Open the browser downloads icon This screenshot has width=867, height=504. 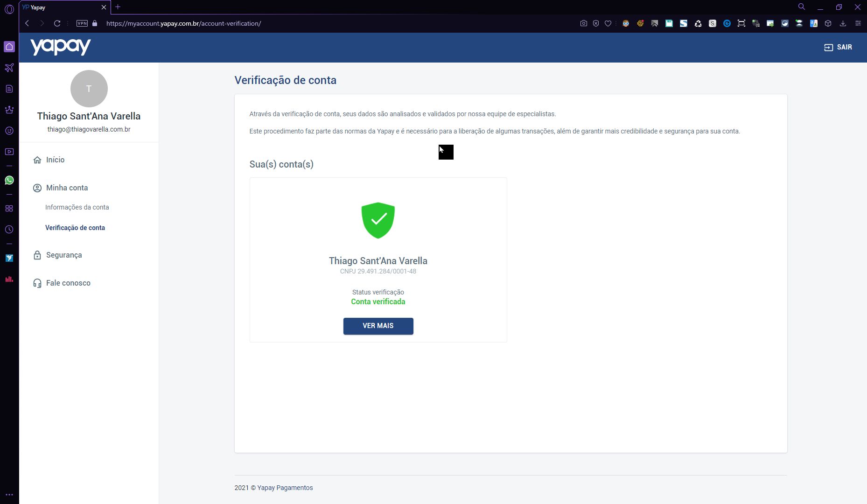(x=843, y=23)
